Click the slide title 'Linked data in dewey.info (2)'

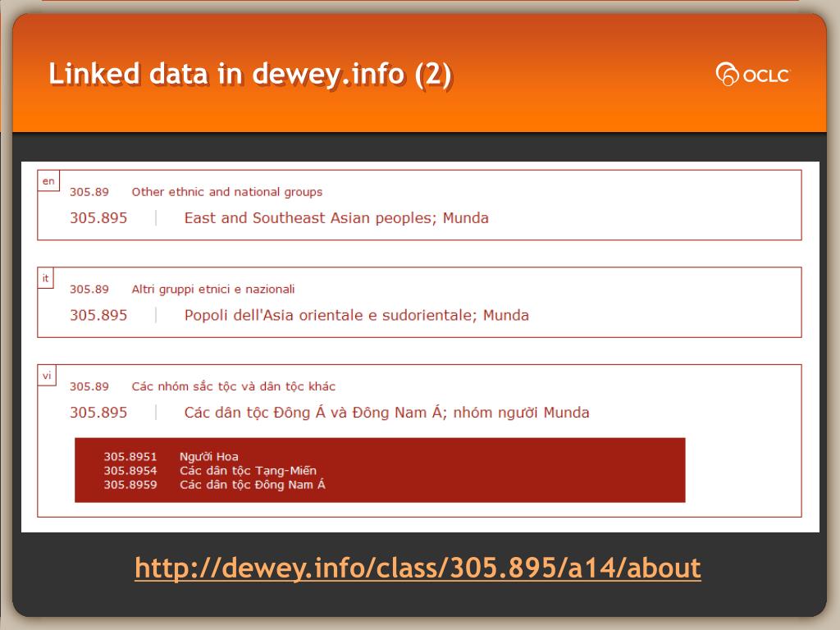tap(250, 75)
